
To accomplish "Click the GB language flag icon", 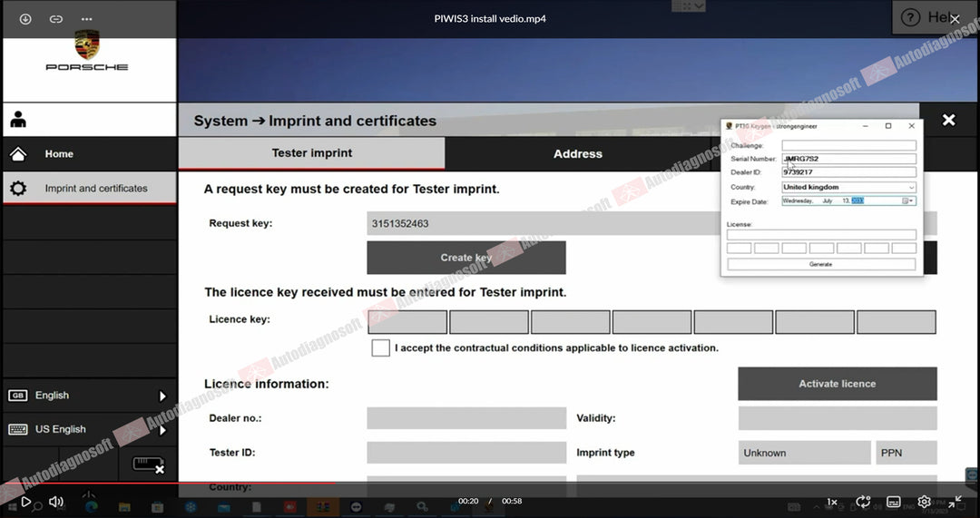I will pos(17,396).
